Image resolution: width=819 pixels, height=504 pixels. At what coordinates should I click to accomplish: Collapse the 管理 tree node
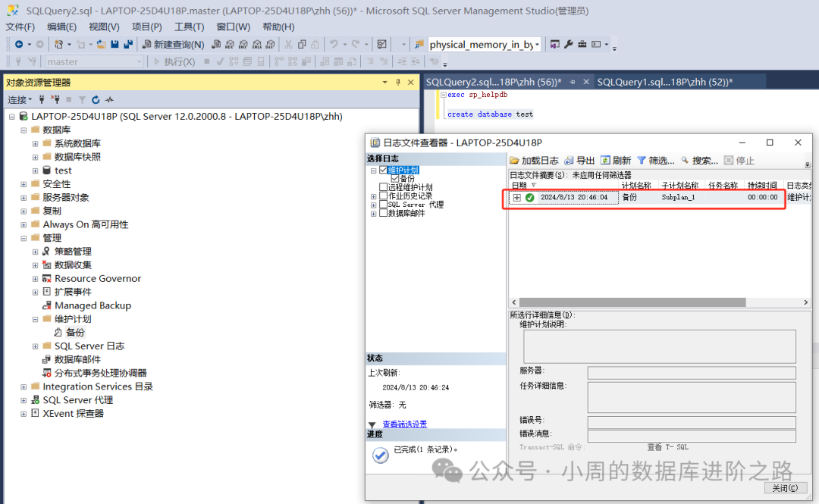(x=24, y=238)
